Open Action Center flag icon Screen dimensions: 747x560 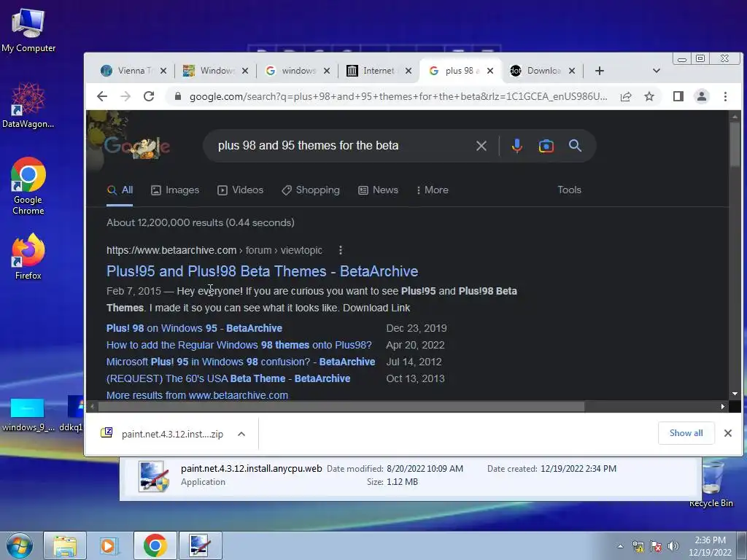(x=656, y=547)
